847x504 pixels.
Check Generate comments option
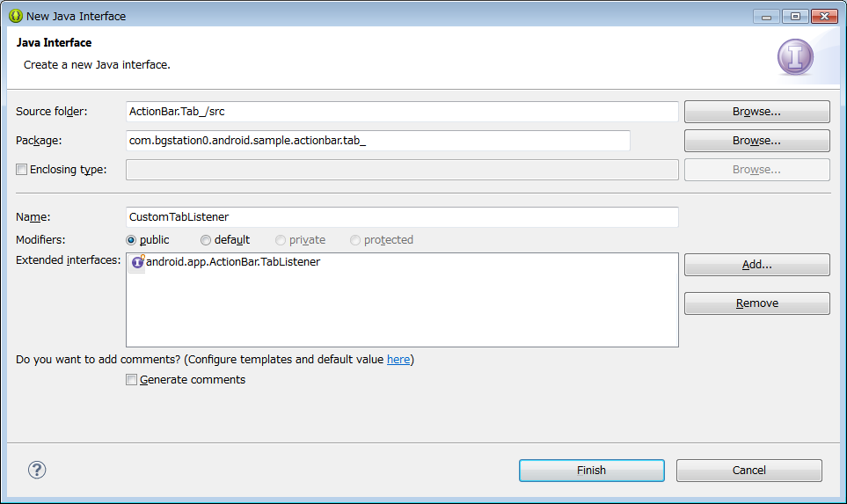click(131, 380)
